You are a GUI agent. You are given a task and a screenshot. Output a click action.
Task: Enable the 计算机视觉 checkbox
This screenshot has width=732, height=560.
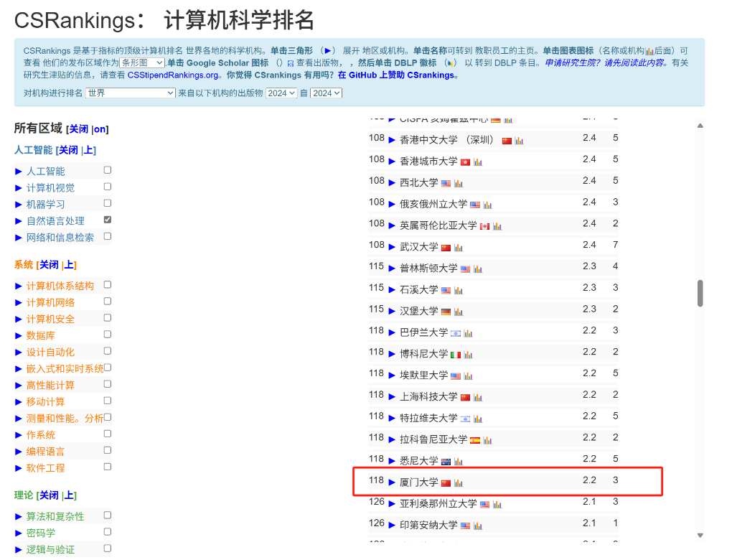pyautogui.click(x=108, y=187)
